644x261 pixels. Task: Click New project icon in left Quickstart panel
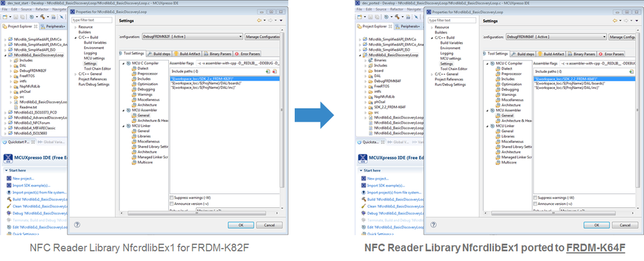tap(8, 179)
